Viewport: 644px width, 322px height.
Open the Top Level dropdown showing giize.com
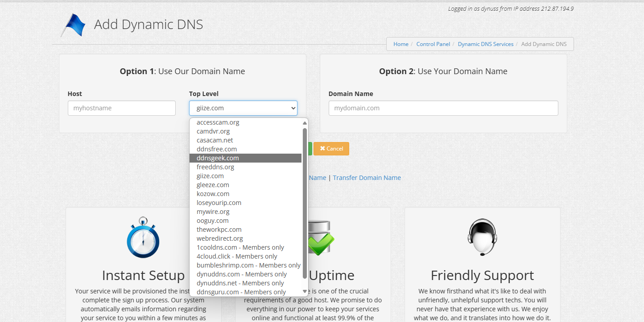pos(243,108)
